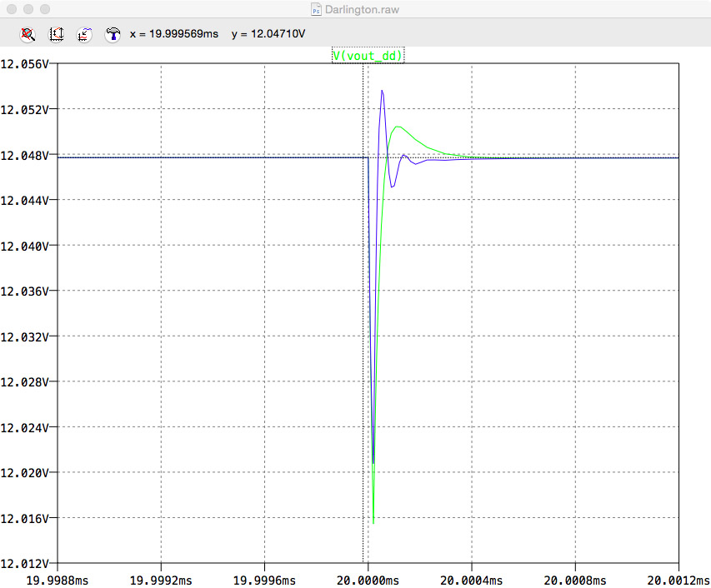The image size is (711, 588).
Task: Click the Darlington.raw document proxy icon
Action: coord(316,9)
